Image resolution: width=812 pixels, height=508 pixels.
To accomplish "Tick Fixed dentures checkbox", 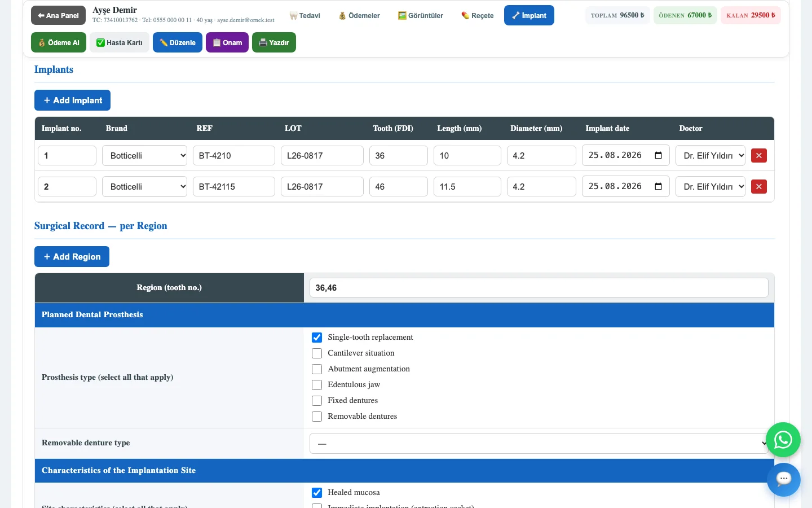I will click(x=317, y=401).
